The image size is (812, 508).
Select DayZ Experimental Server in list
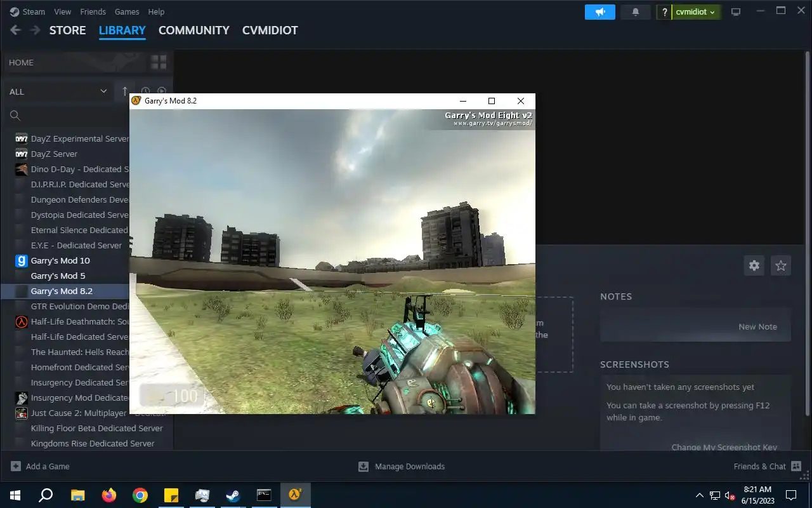click(x=72, y=138)
